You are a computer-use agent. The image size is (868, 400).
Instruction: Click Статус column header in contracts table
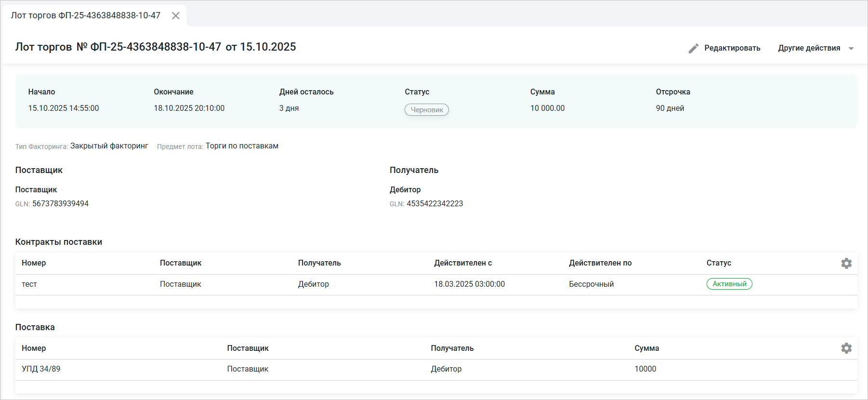coord(718,263)
